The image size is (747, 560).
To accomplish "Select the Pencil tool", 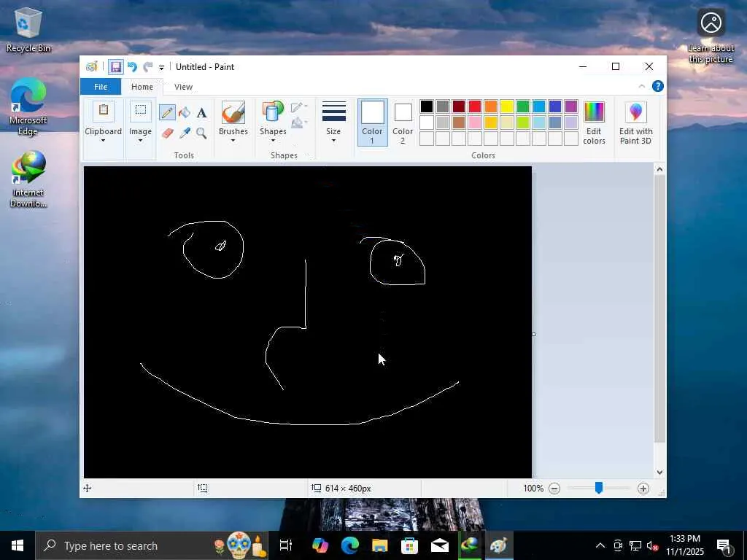I will point(167,112).
